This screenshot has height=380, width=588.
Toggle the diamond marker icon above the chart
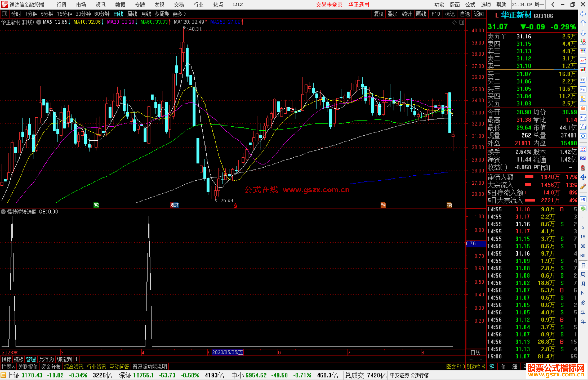point(454,22)
